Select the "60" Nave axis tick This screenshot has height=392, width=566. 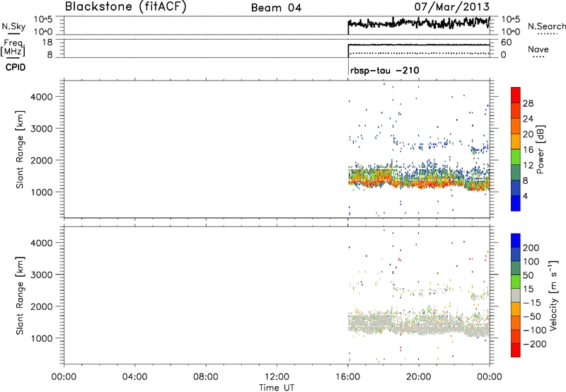[x=507, y=42]
